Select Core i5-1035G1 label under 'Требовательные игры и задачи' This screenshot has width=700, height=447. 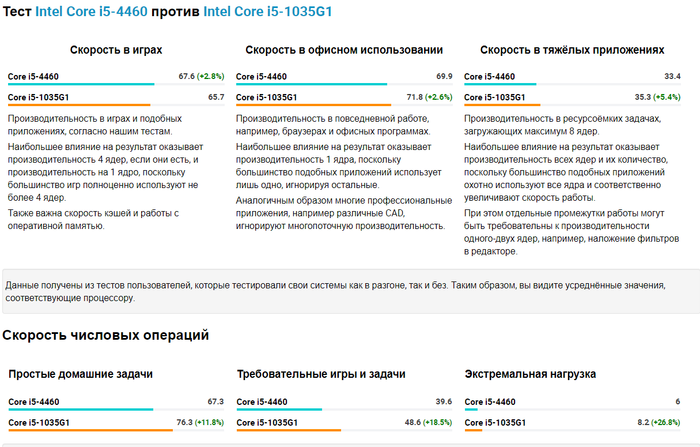tap(267, 422)
